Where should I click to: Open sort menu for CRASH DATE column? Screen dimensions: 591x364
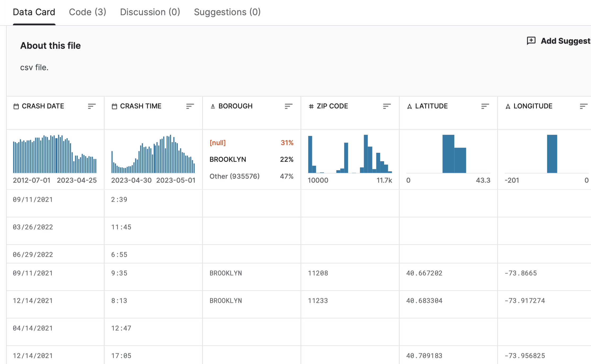click(x=92, y=106)
